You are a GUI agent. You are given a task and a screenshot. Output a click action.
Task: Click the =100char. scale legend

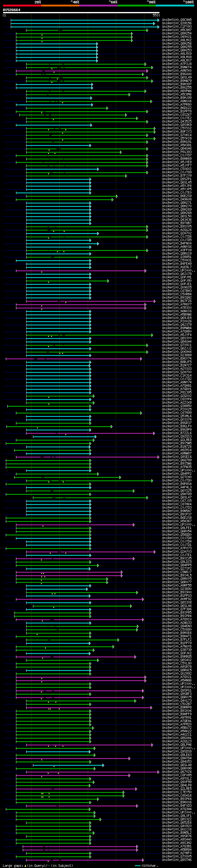(x=146, y=866)
